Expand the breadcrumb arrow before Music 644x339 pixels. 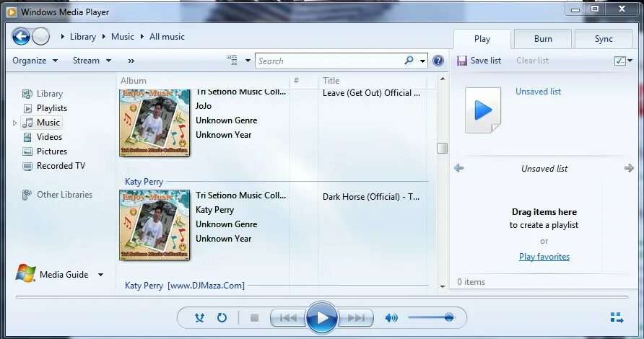[104, 37]
